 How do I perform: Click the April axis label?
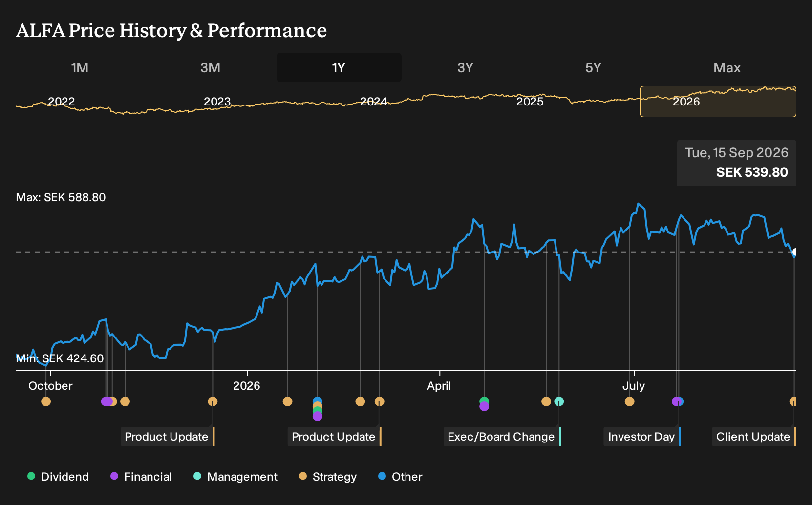[x=439, y=386]
